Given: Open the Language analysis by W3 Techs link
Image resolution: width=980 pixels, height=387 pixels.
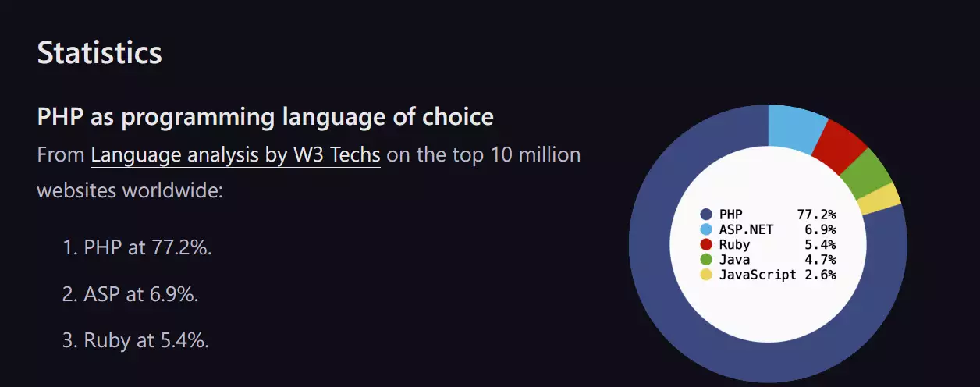Looking at the screenshot, I should coord(235,154).
